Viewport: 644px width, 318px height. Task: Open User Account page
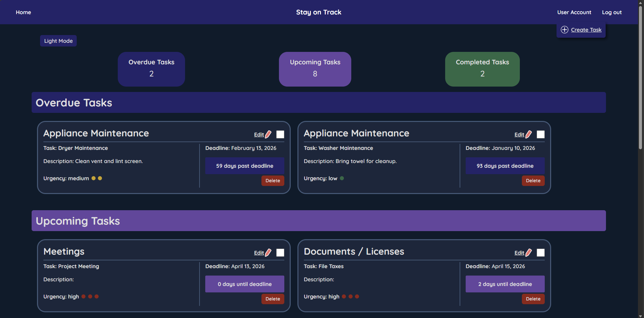coord(574,12)
